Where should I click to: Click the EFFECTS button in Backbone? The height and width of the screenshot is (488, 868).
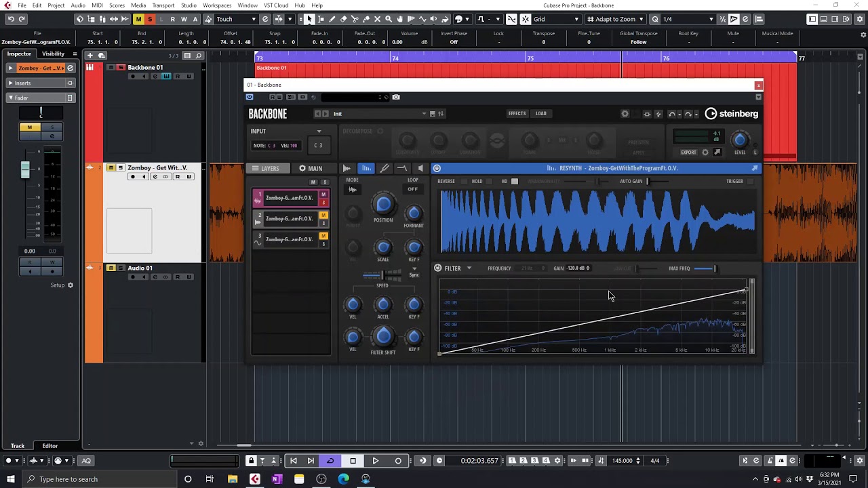(x=517, y=114)
